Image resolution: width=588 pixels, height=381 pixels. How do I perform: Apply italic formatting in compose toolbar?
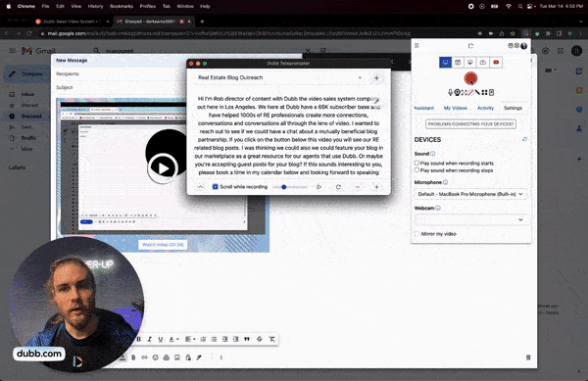(x=149, y=339)
